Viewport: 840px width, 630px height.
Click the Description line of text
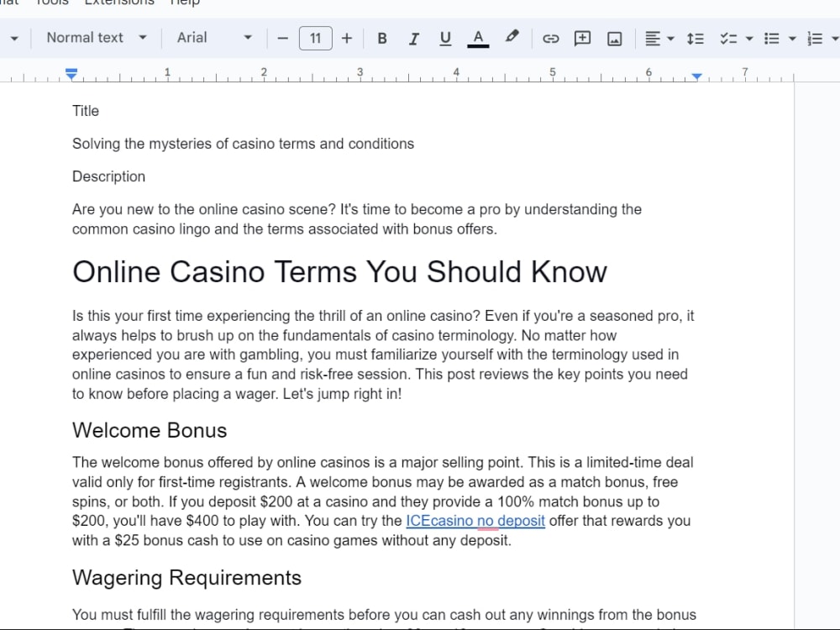[108, 176]
